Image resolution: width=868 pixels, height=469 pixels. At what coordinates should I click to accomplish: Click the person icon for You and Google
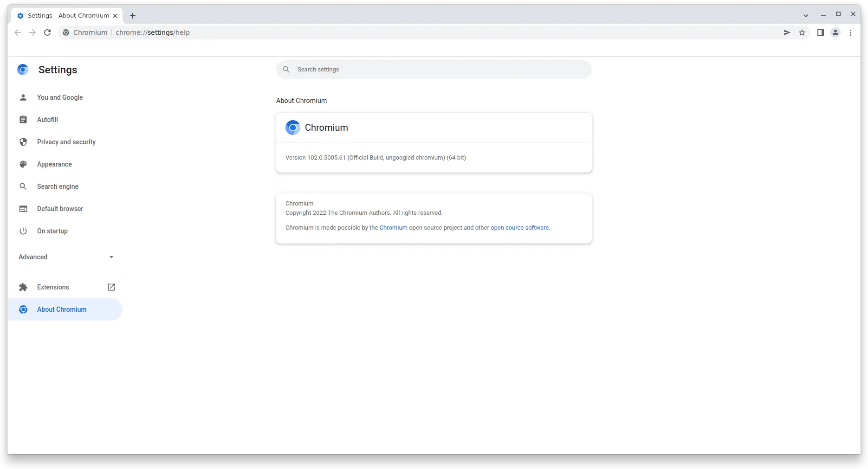(23, 97)
